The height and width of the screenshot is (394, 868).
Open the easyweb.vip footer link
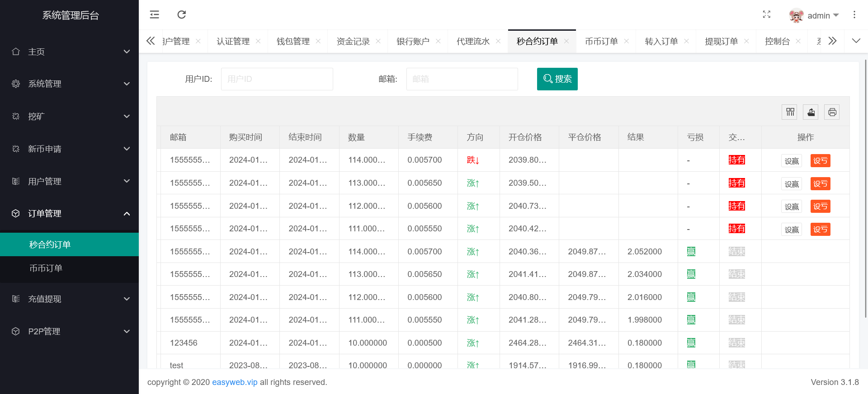[x=235, y=382]
